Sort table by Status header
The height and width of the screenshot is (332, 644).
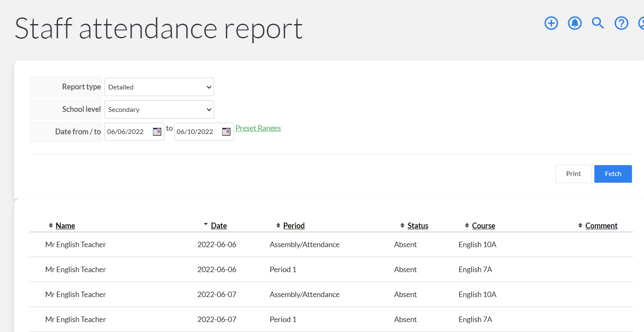tap(418, 225)
